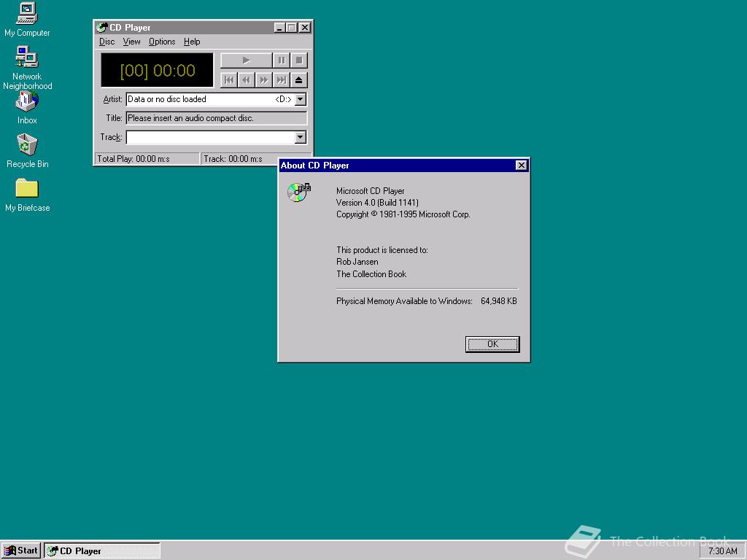Click the '64,948 KB' memory value
Viewport: 747px width, 560px height.
499,301
